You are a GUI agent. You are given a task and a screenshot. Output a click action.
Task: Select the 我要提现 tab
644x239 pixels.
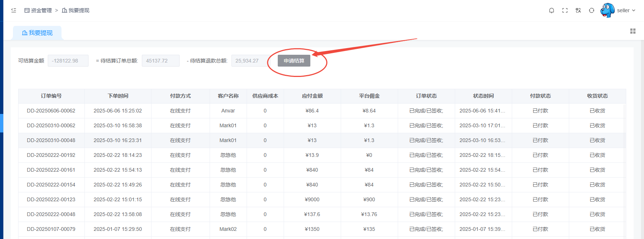point(37,33)
